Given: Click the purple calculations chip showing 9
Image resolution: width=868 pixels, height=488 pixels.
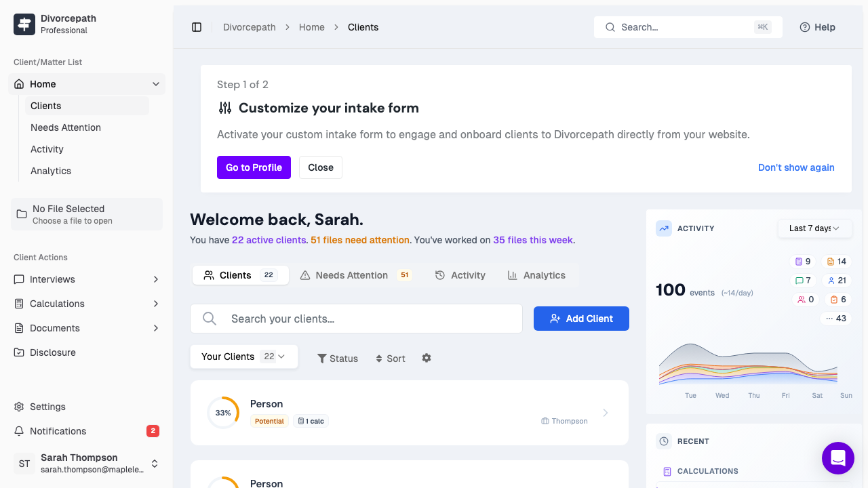Looking at the screenshot, I should pyautogui.click(x=803, y=262).
